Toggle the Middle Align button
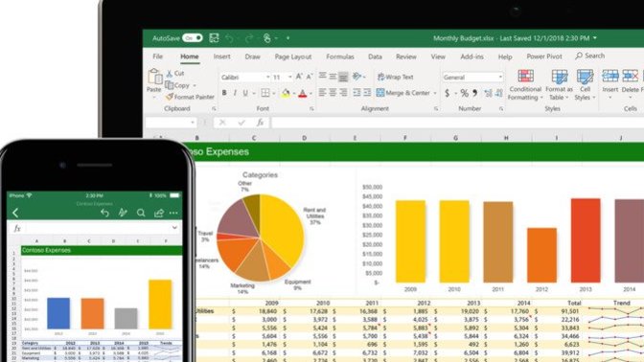This screenshot has width=644, height=362. [333, 77]
